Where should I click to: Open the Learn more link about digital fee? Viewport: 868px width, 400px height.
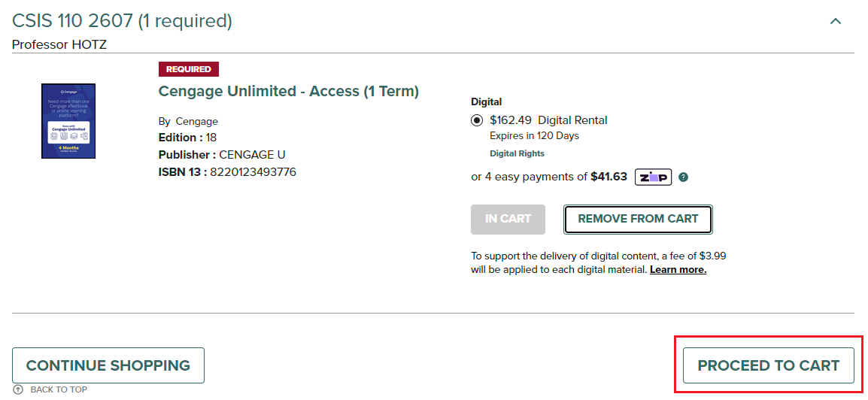tap(678, 270)
